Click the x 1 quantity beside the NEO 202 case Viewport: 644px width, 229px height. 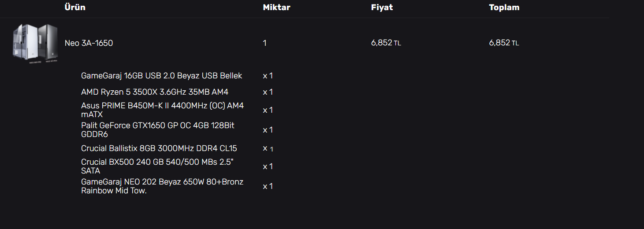click(268, 186)
